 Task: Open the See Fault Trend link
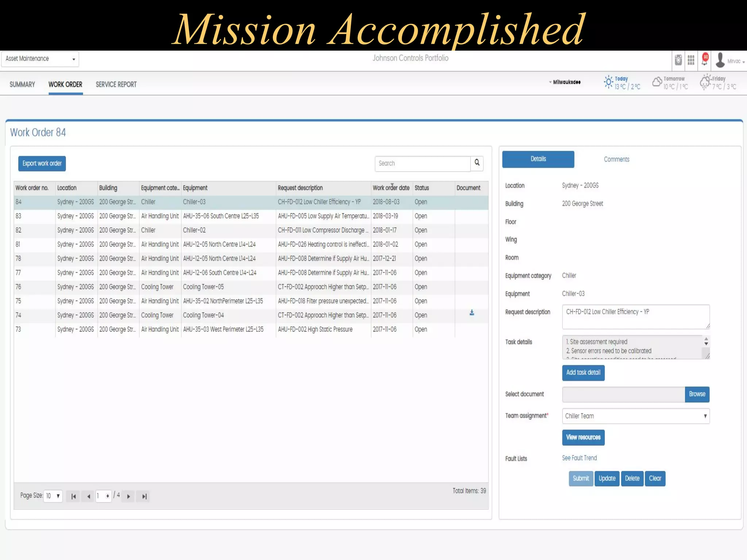pos(579,458)
